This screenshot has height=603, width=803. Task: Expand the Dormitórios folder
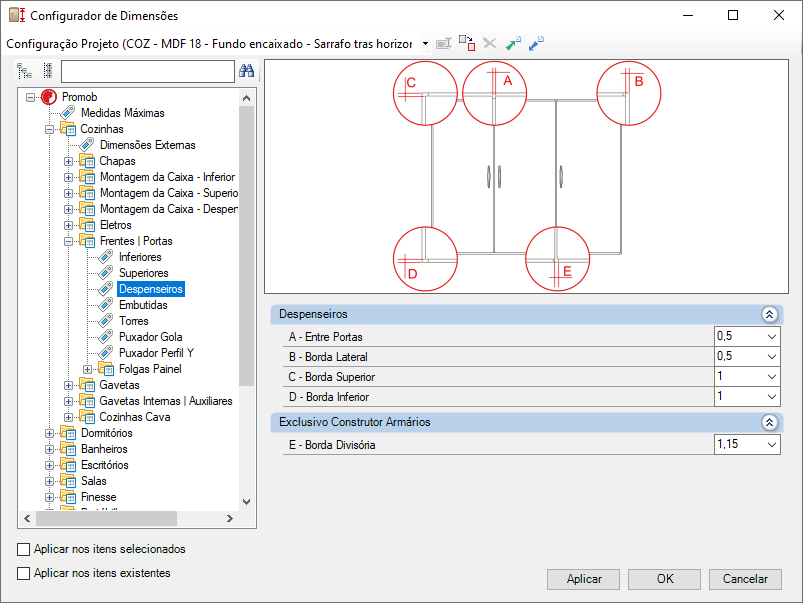49,433
